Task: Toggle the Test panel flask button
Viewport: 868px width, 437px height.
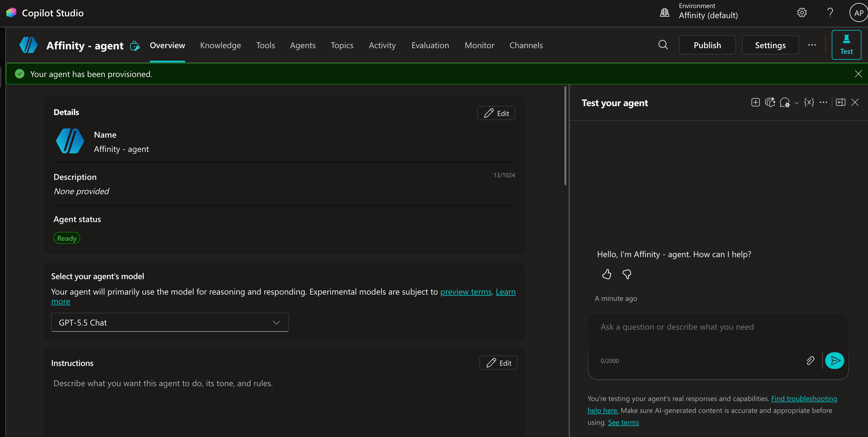Action: point(846,45)
